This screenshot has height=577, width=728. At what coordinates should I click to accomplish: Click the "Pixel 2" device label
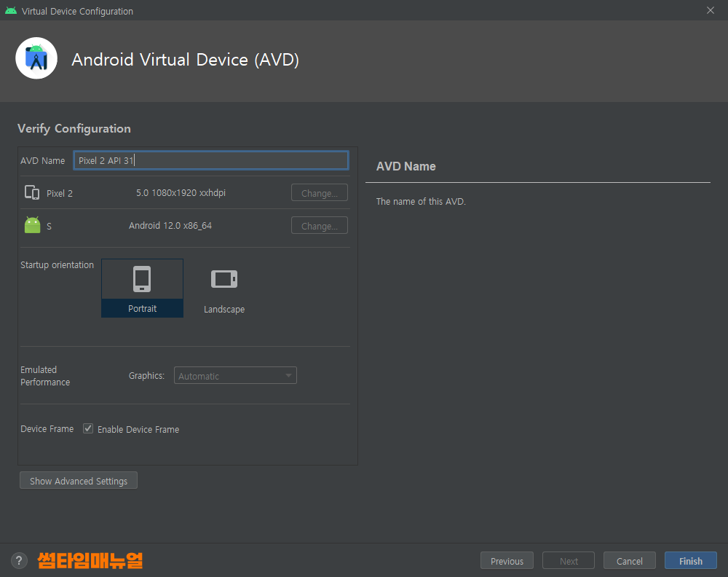click(60, 193)
